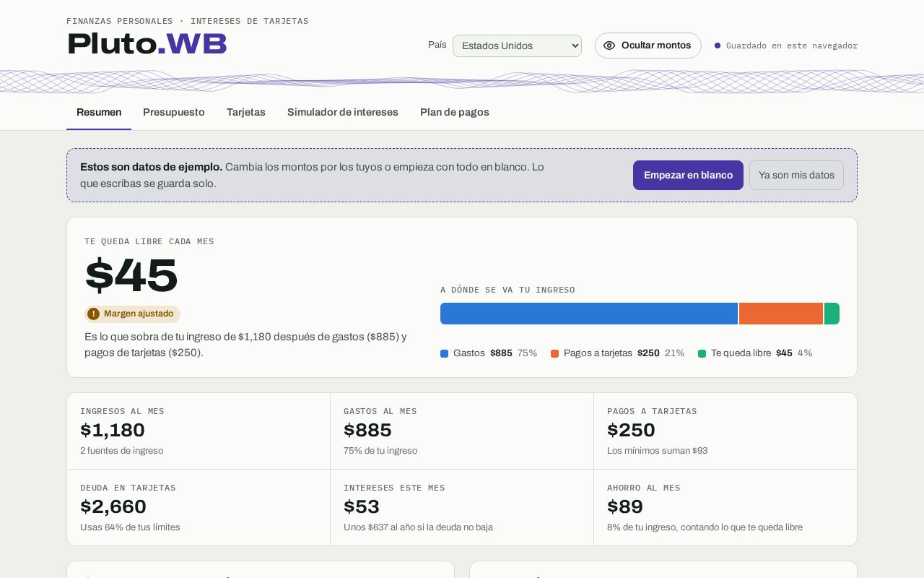This screenshot has width=924, height=578.
Task: Open the País country dropdown
Action: pos(517,46)
